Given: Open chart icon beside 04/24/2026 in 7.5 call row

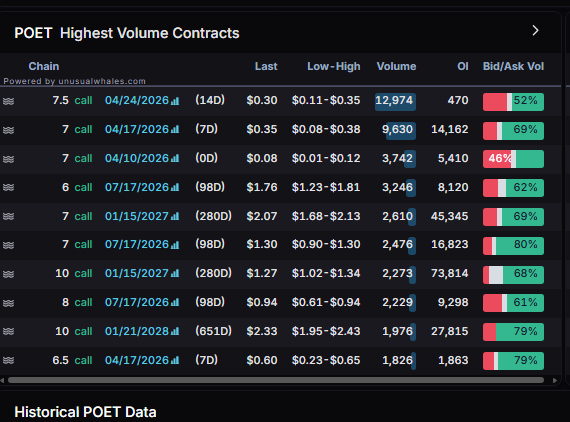Looking at the screenshot, I should pyautogui.click(x=175, y=101).
